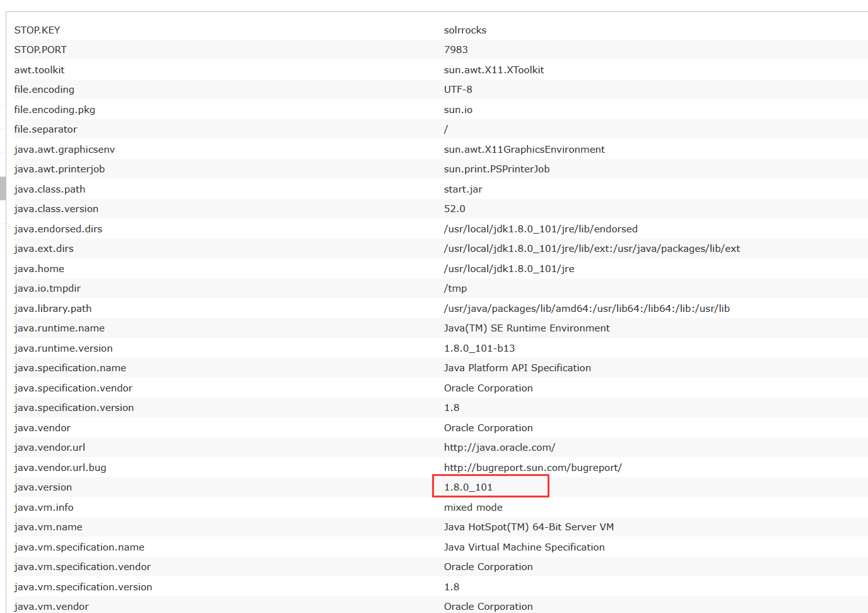Select the java.endorsed.dirs path value
The height and width of the screenshot is (613, 868).
540,229
